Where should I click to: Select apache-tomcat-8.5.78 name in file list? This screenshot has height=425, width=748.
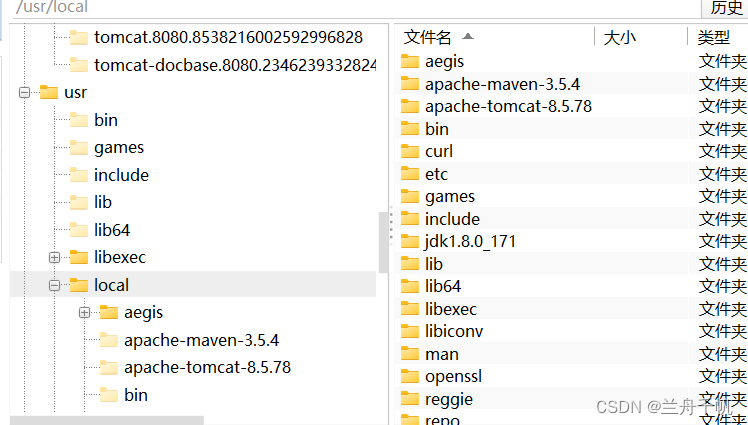[x=508, y=106]
